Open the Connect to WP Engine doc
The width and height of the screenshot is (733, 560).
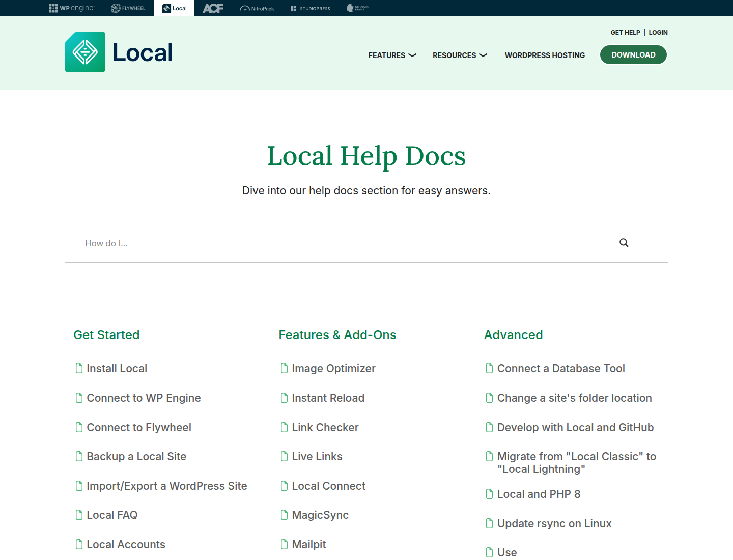[x=144, y=398]
